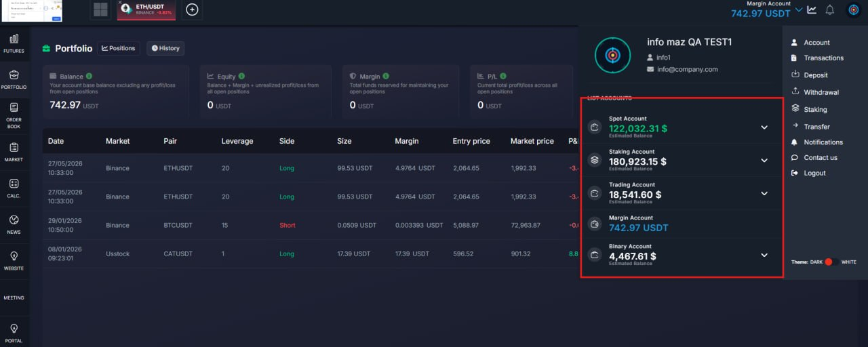Expand the Binary Account chevron

(x=764, y=255)
